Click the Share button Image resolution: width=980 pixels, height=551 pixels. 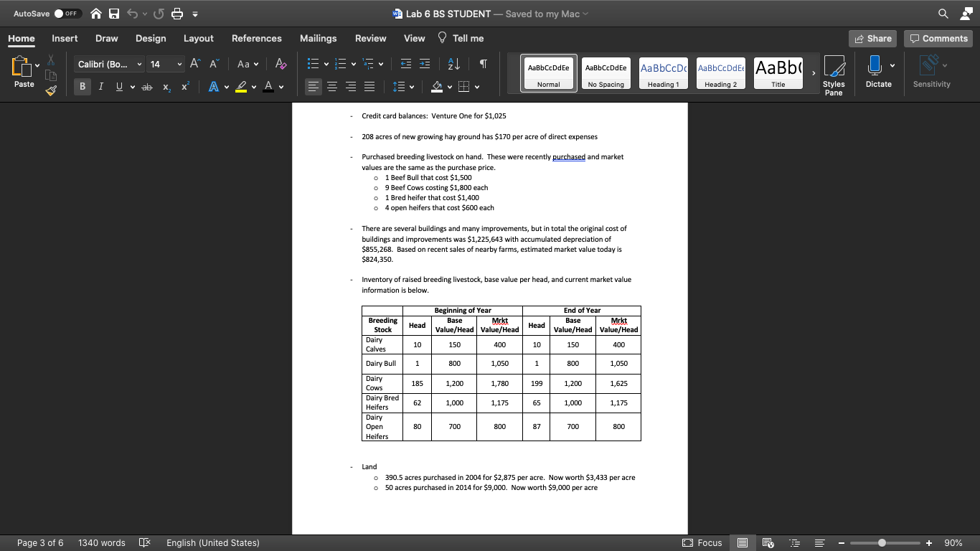(872, 38)
